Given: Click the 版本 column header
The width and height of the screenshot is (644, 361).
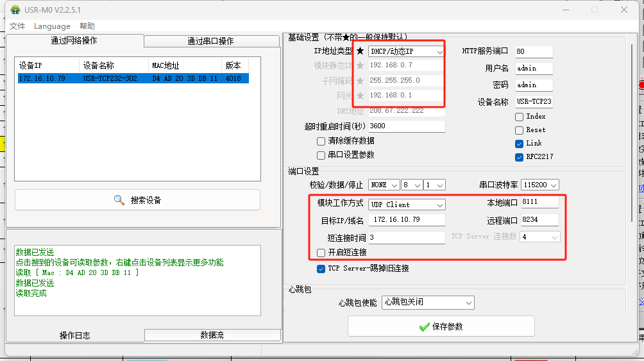Looking at the screenshot, I should [235, 65].
